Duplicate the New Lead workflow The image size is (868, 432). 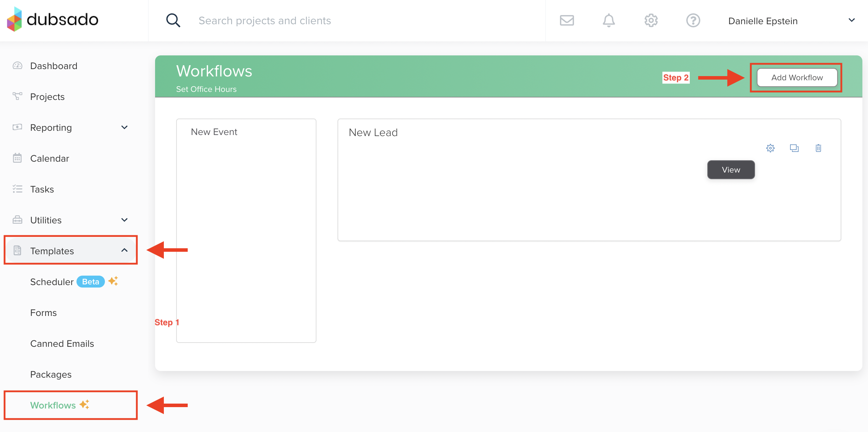click(x=794, y=148)
